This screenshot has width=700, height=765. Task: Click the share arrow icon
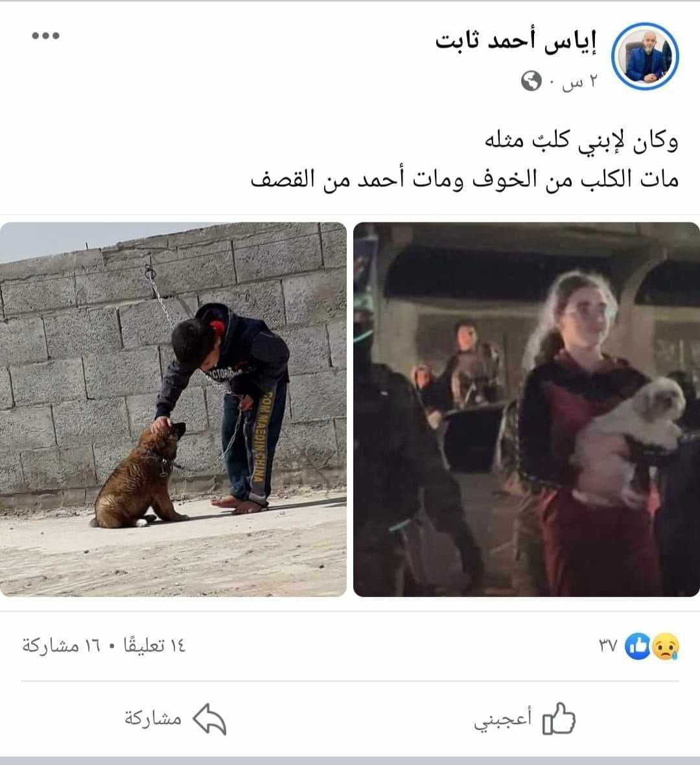tap(209, 719)
